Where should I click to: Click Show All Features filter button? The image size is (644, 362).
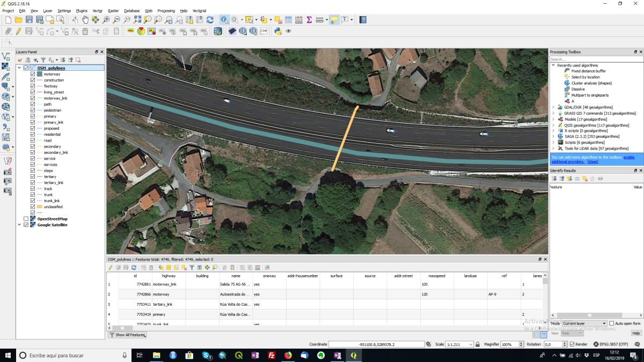[x=127, y=335]
